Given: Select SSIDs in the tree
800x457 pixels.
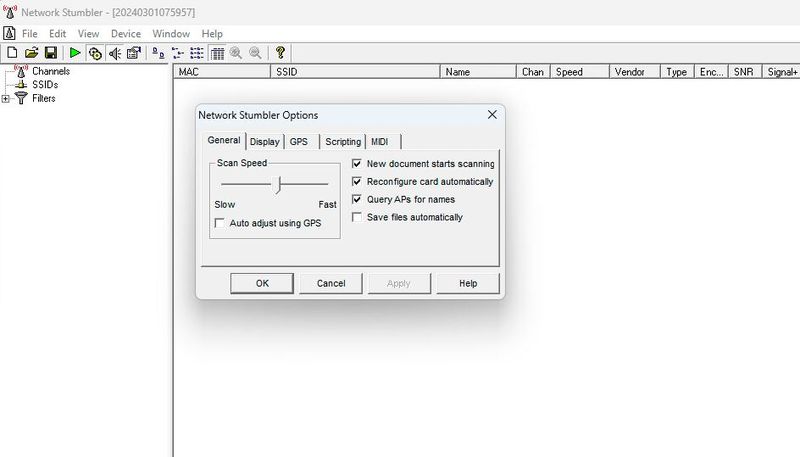Looking at the screenshot, I should point(45,85).
